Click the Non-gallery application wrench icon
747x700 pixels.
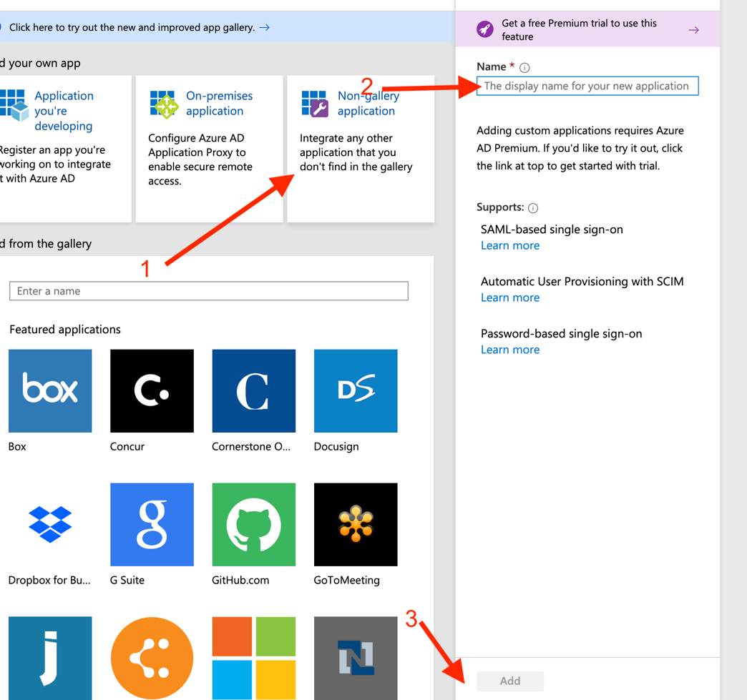(x=314, y=104)
